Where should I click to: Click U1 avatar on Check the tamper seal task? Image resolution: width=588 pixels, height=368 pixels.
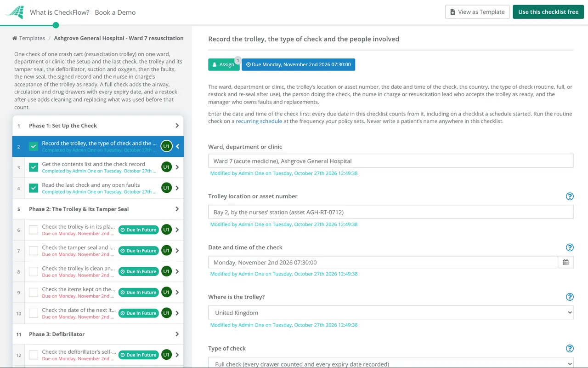[x=166, y=251]
